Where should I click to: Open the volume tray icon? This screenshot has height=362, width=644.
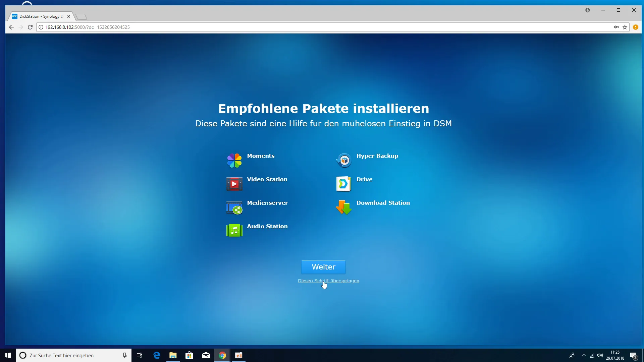pyautogui.click(x=600, y=355)
